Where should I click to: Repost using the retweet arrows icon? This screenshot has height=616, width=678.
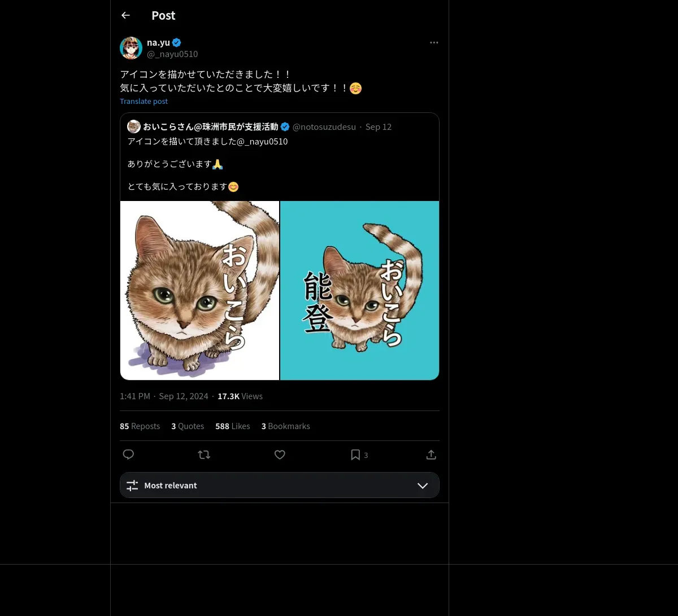204,455
